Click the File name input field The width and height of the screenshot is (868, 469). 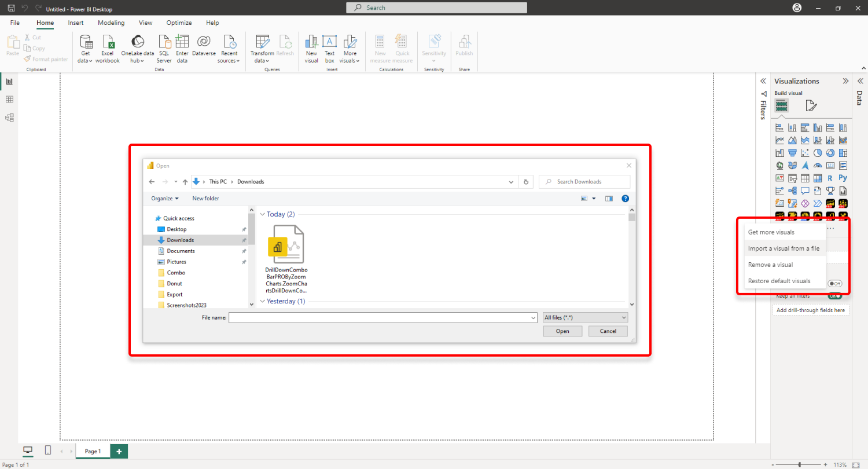pos(383,317)
